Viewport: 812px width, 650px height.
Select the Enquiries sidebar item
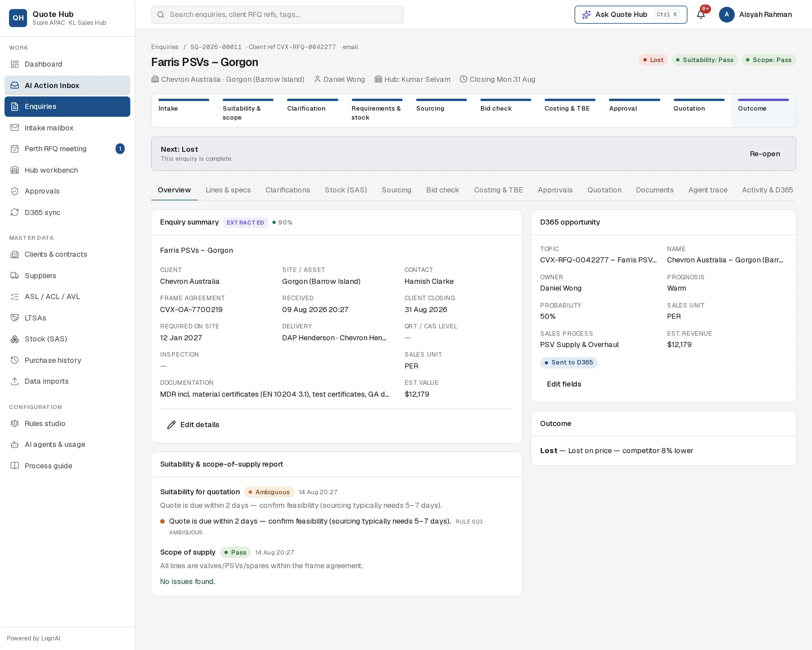tap(67, 106)
